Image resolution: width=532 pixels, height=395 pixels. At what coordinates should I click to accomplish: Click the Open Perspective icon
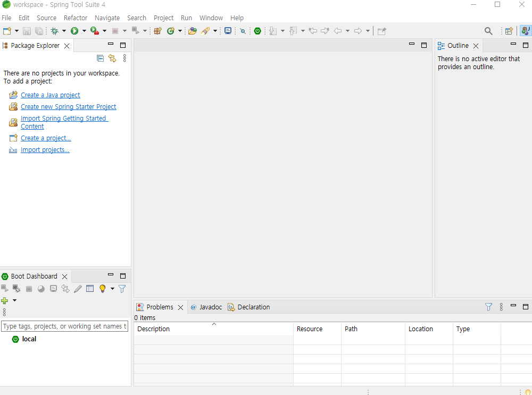point(509,31)
